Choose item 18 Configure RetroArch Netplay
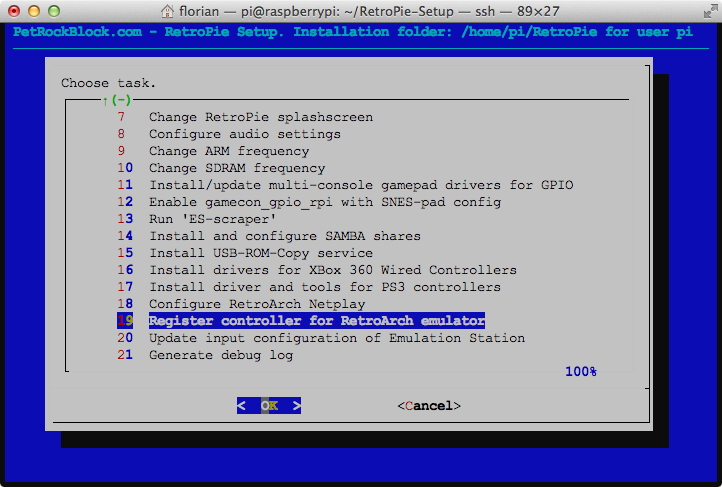 click(241, 304)
